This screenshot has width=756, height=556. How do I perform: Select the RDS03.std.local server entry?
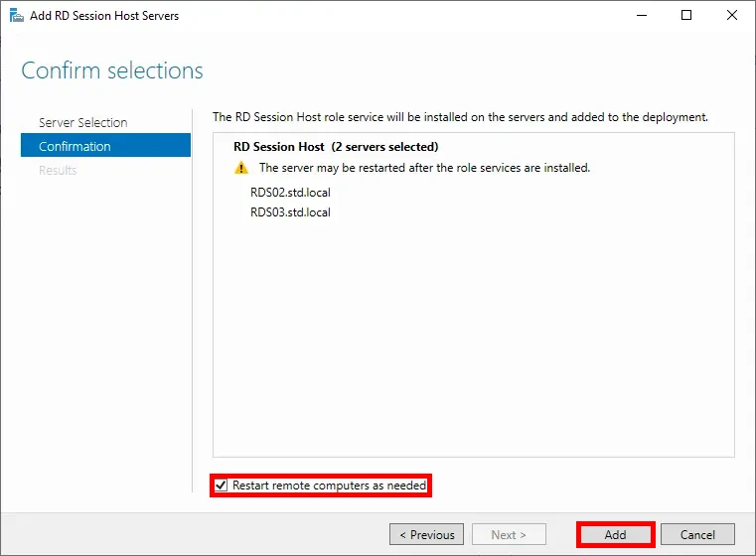point(290,211)
